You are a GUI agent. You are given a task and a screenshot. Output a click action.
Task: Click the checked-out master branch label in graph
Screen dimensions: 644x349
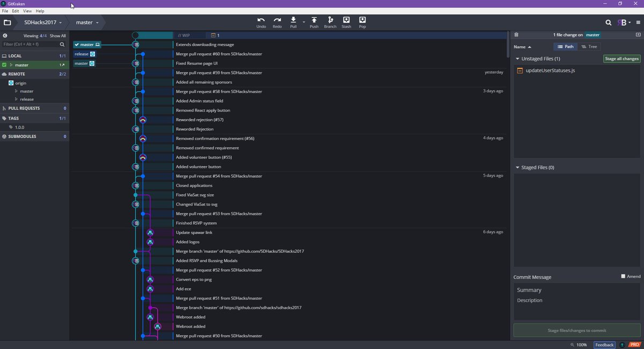(87, 45)
